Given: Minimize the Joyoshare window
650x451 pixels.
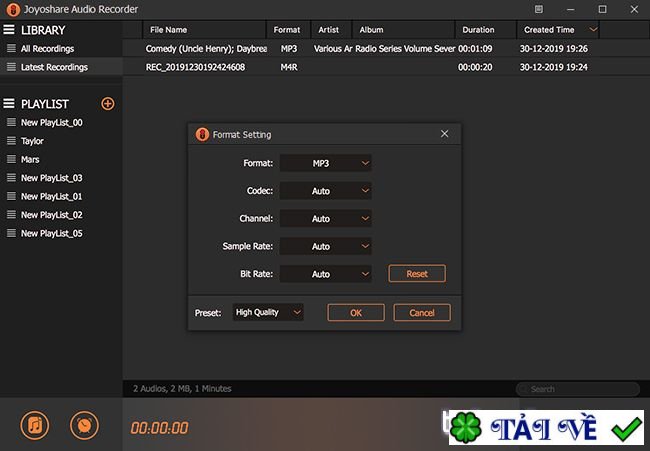Looking at the screenshot, I should click(x=570, y=9).
